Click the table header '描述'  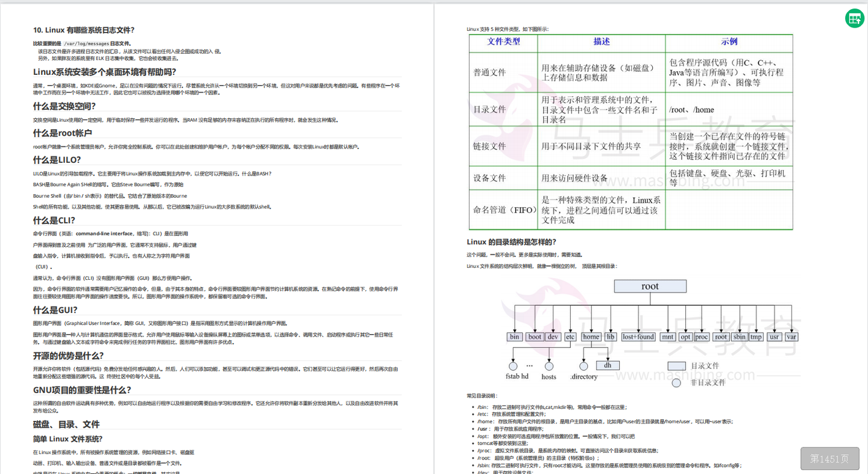tap(602, 42)
